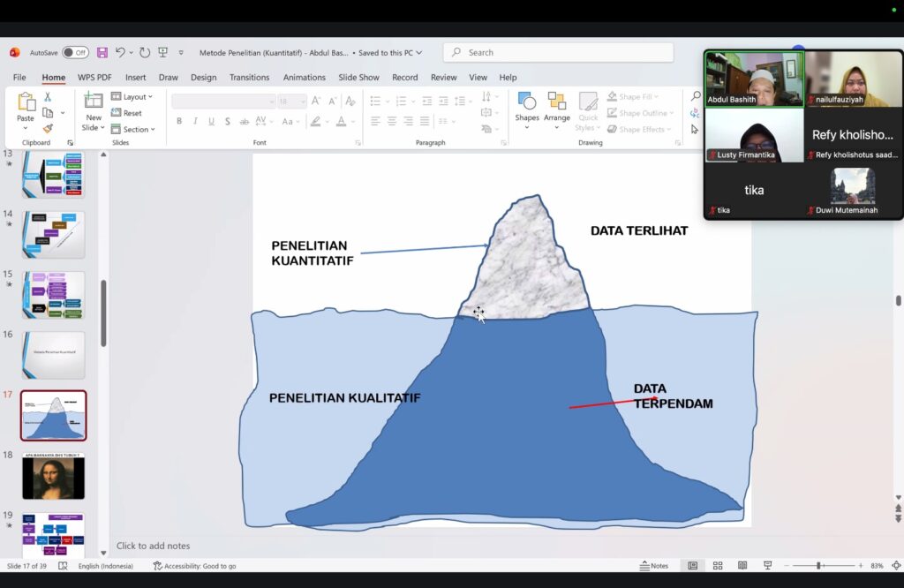Toggle the AutoSave switch
Image resolution: width=904 pixels, height=588 pixels.
click(x=75, y=53)
